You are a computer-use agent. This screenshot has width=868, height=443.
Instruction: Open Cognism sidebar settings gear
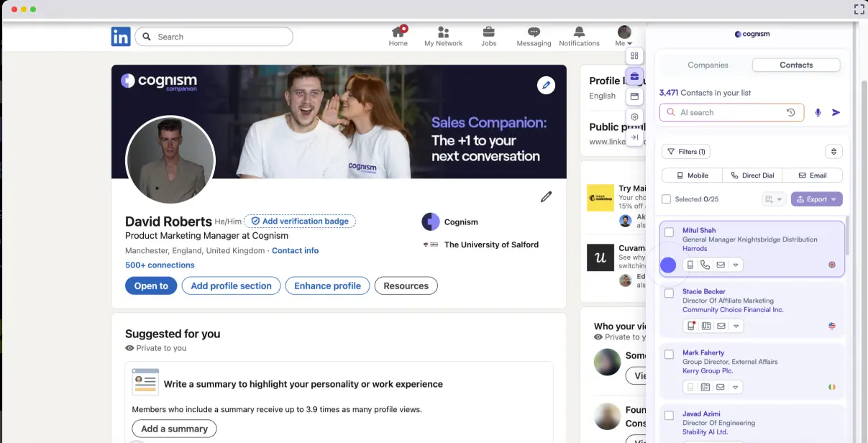click(x=634, y=117)
